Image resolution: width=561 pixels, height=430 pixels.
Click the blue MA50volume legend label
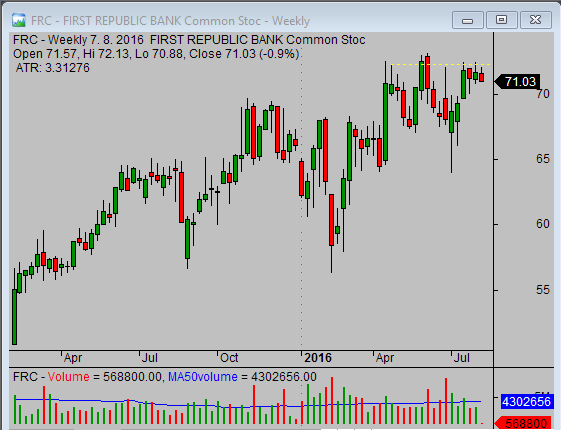[203, 377]
